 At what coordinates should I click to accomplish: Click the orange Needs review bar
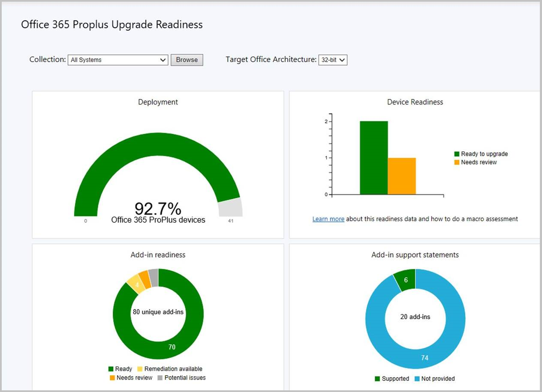pyautogui.click(x=402, y=176)
